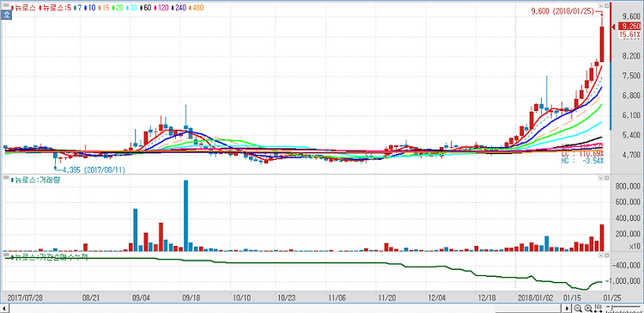Screen dimensions: 644x313
Task: Click the horizontal scrollbar track
Action: click(285, 309)
